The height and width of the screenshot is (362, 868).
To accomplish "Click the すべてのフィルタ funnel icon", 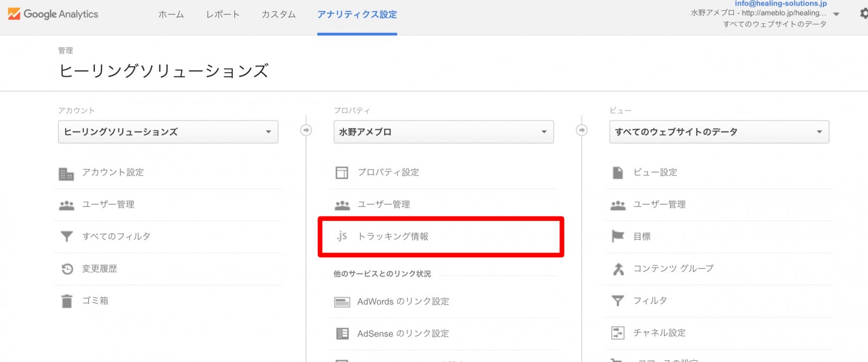I will tap(66, 237).
